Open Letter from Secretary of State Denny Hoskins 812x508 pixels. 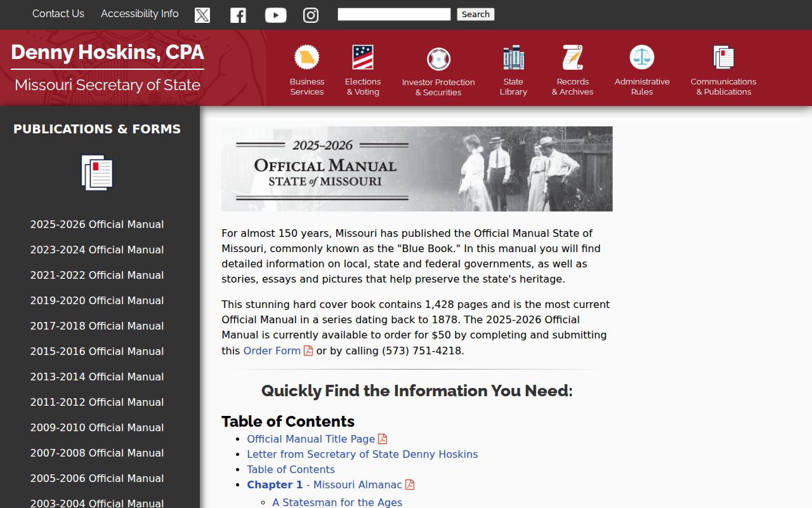tap(362, 454)
